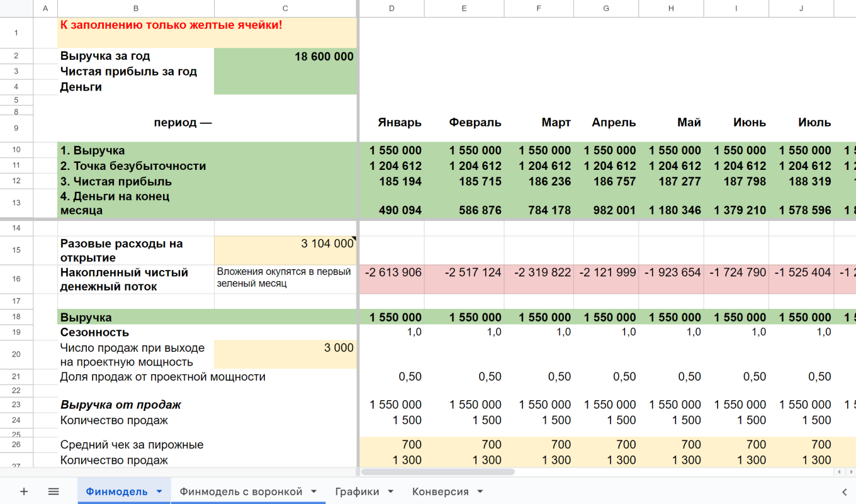The image size is (856, 504).
Task: Open the Графики tab dropdown arrow
Action: coord(390,491)
